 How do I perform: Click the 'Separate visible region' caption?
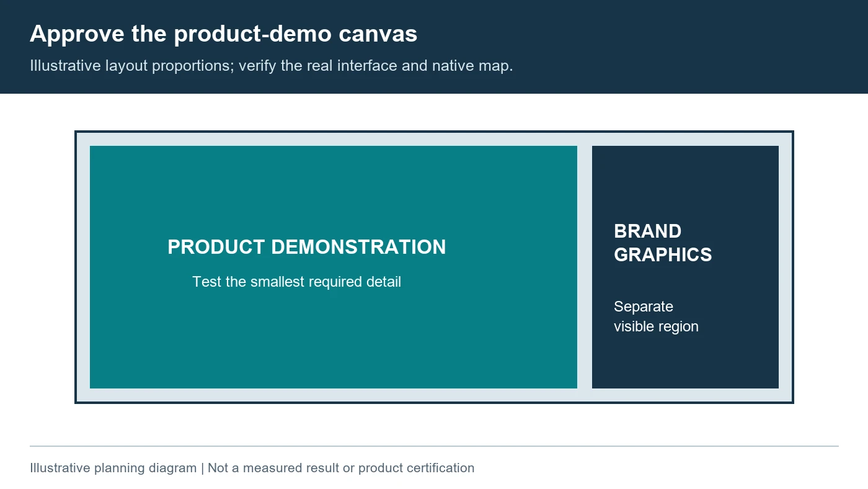[656, 316]
